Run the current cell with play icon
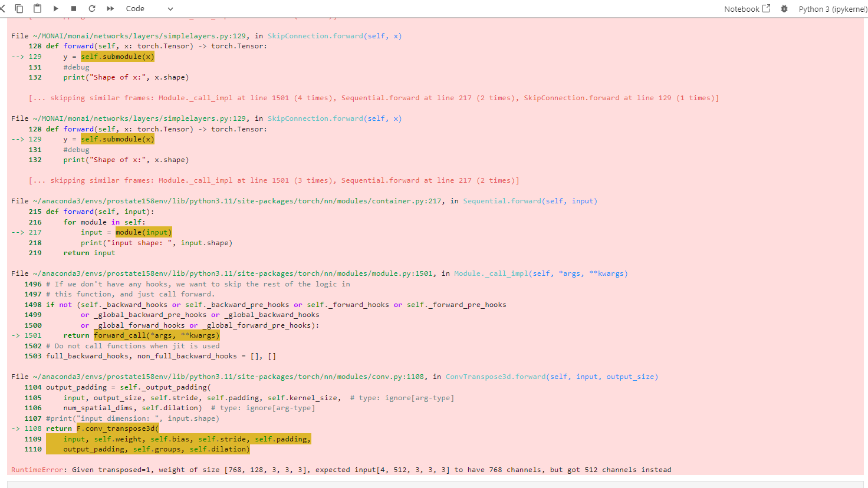Viewport: 868px width, 488px height. coord(55,8)
